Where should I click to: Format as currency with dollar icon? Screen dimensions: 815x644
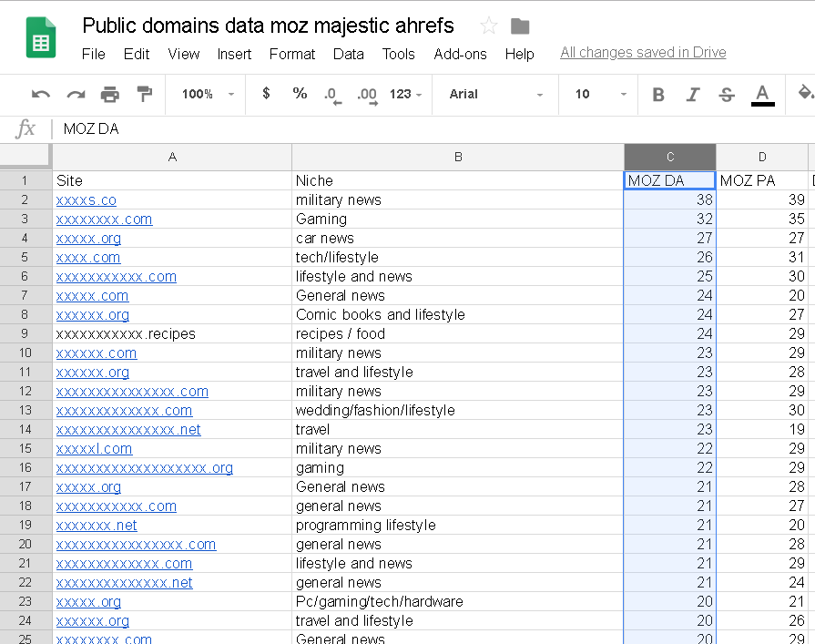pyautogui.click(x=266, y=94)
